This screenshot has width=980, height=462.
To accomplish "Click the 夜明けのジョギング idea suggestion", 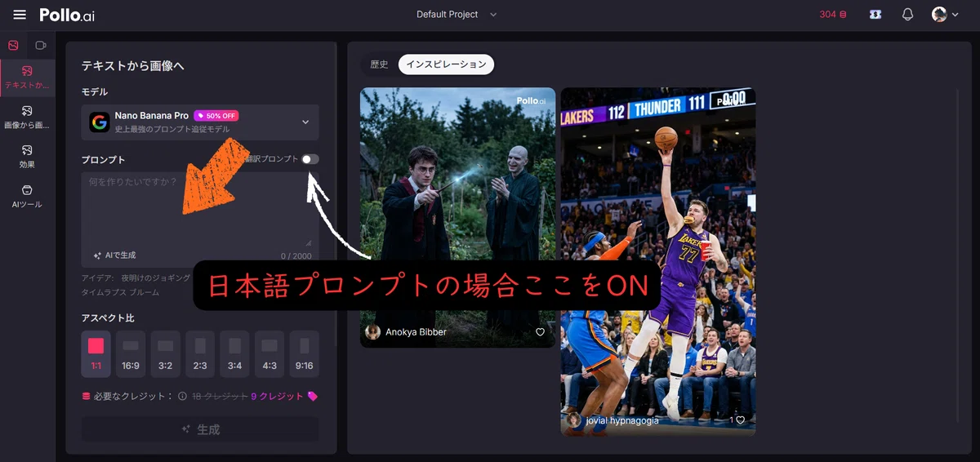I will pos(156,278).
